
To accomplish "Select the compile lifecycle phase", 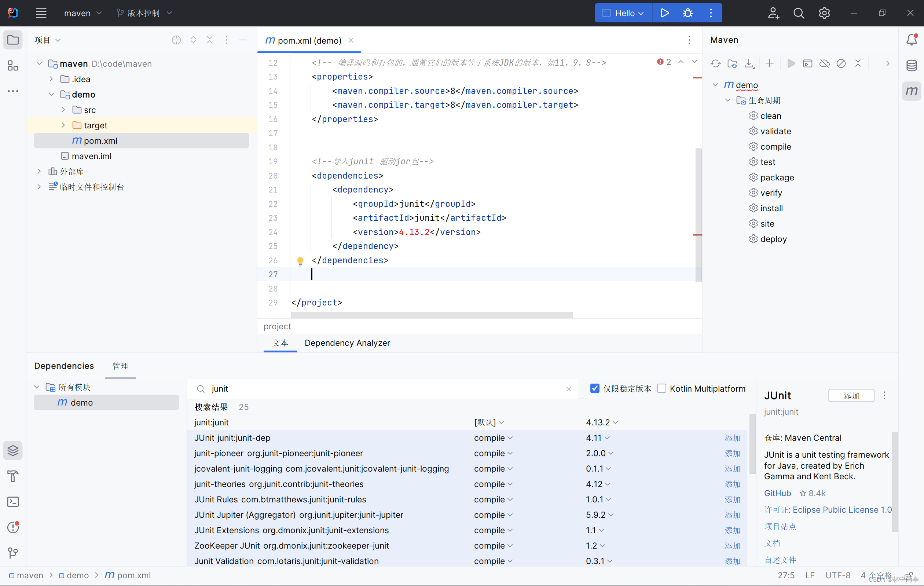I will coord(775,147).
